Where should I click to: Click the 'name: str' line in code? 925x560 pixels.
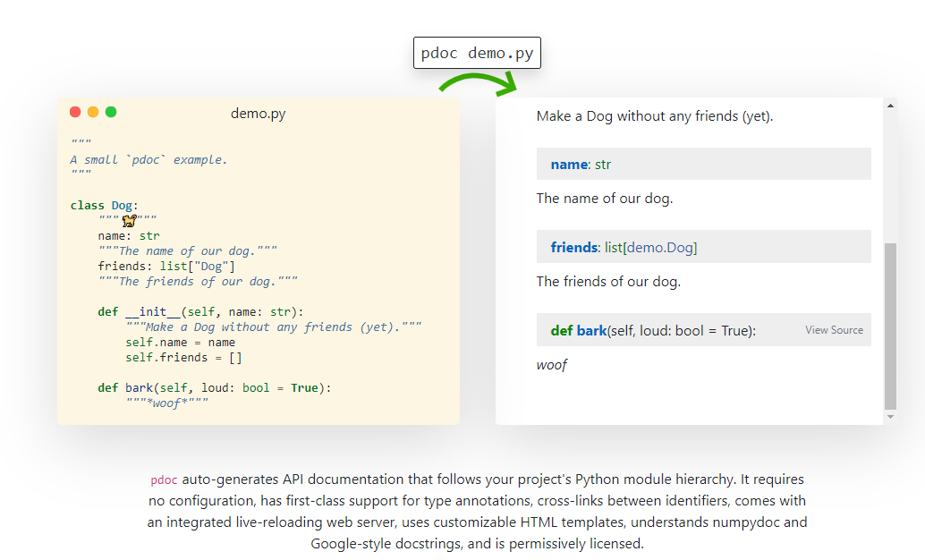point(129,235)
